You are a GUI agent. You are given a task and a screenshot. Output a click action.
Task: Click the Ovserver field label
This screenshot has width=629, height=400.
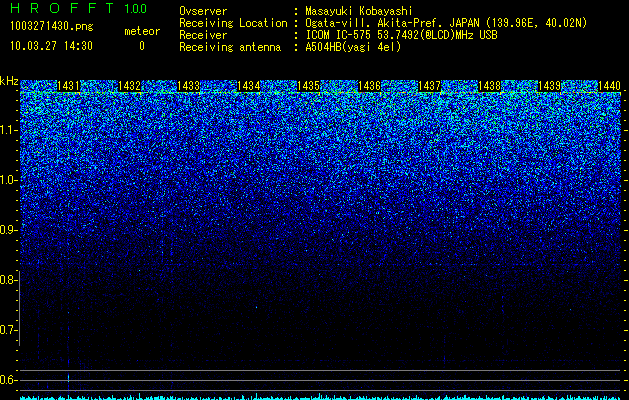pyautogui.click(x=203, y=11)
